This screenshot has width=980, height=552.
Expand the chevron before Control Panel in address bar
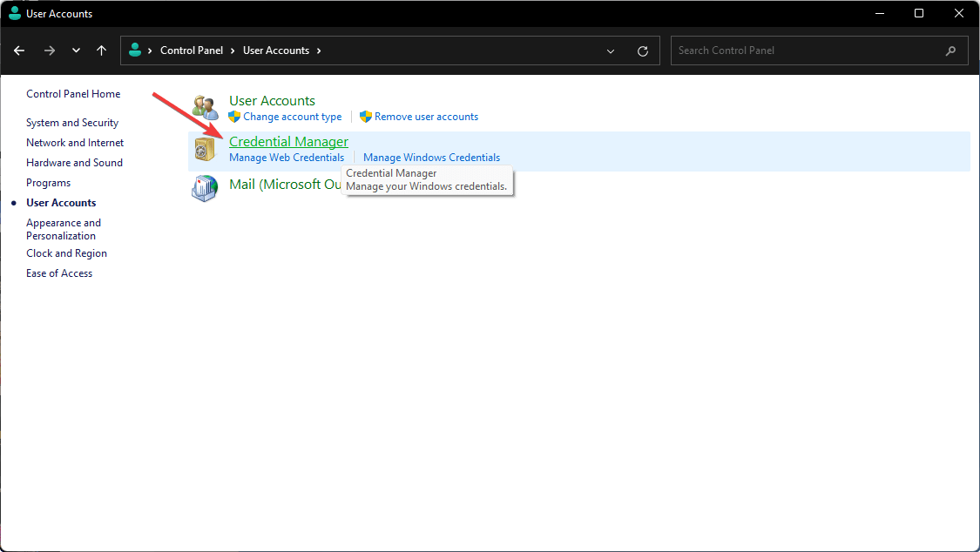[150, 50]
